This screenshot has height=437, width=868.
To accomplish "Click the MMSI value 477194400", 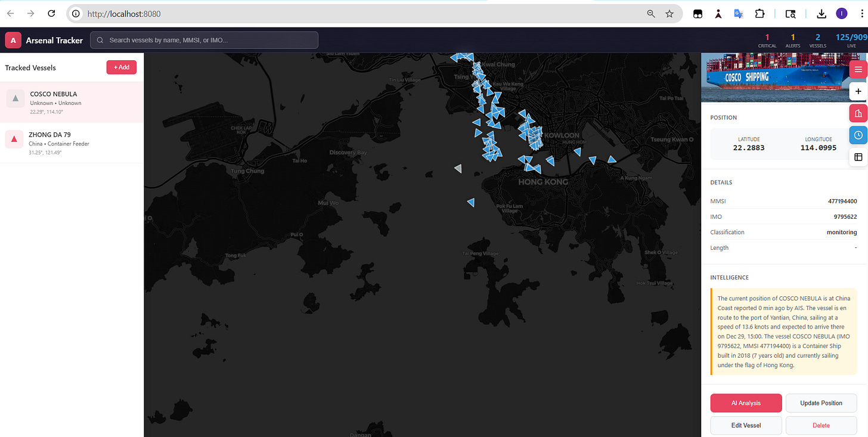I will click(842, 202).
